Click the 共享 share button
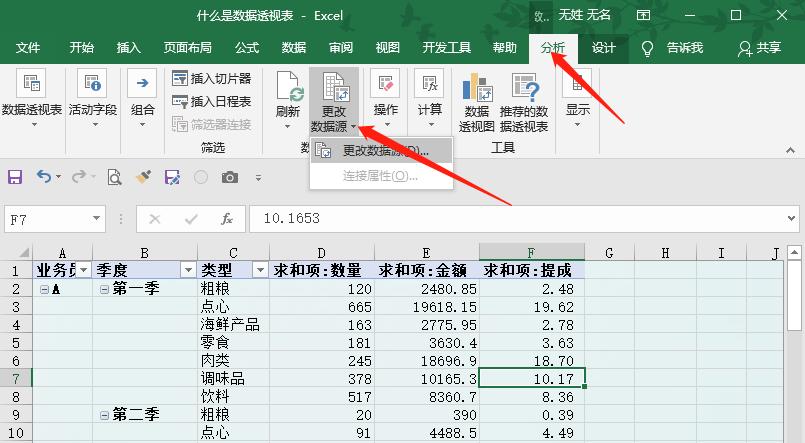 [x=759, y=48]
